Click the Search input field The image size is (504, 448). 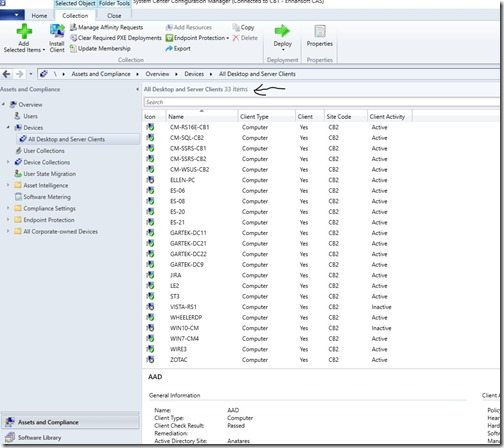click(321, 102)
